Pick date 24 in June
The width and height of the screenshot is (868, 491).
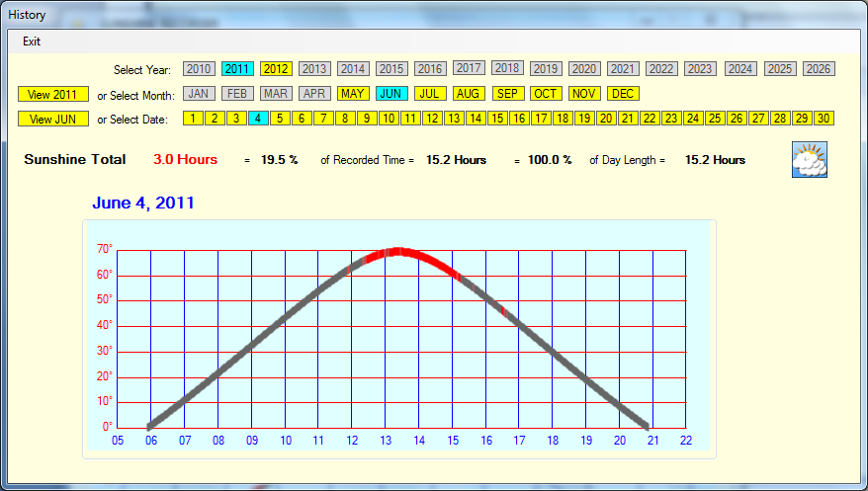click(693, 118)
